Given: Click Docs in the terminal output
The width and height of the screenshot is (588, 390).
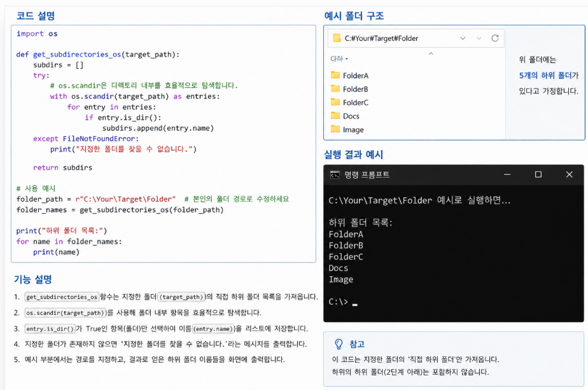Looking at the screenshot, I should point(339,268).
